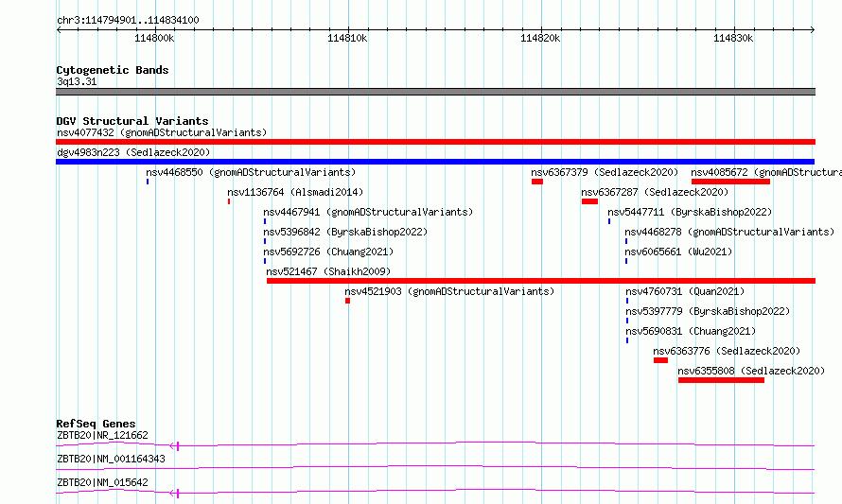Viewport: 842px width, 504px height.
Task: Click the nsv6367379 Sedlazeck2020 label
Action: 605,172
